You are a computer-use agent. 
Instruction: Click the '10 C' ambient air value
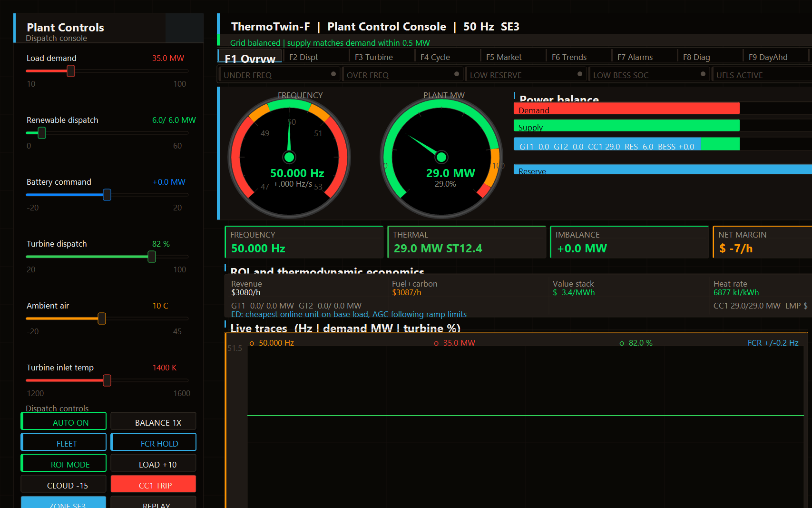(160, 306)
